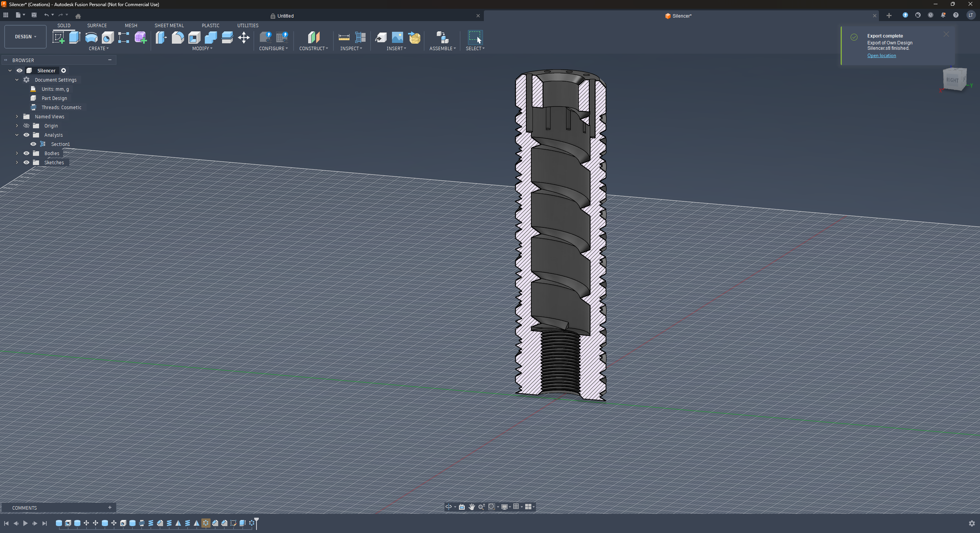Open the Measure tool
The width and height of the screenshot is (980, 533).
344,38
